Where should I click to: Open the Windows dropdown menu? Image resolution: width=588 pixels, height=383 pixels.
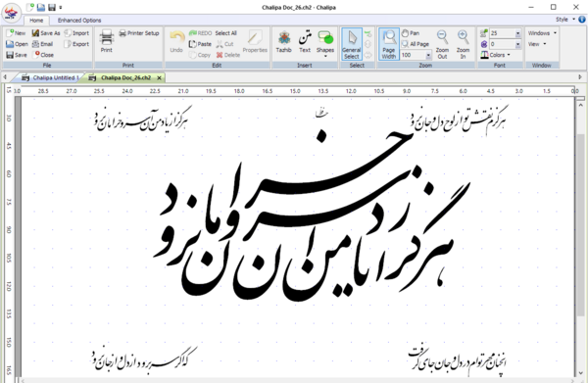[542, 33]
